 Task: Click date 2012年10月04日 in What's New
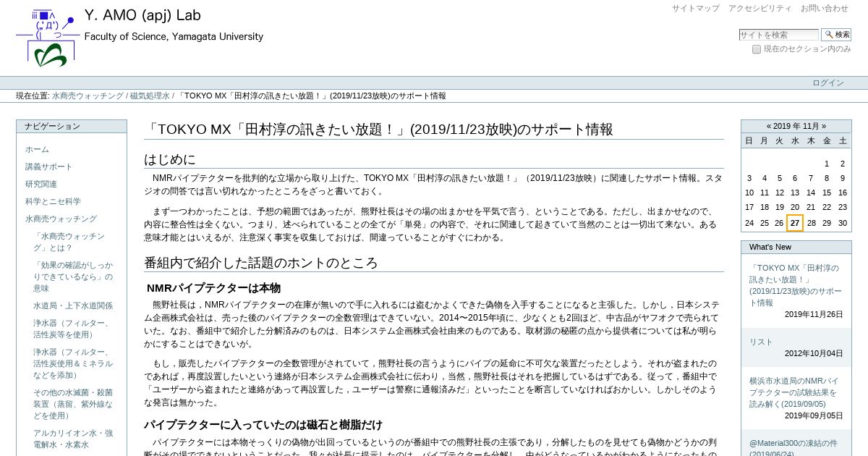[x=814, y=353]
